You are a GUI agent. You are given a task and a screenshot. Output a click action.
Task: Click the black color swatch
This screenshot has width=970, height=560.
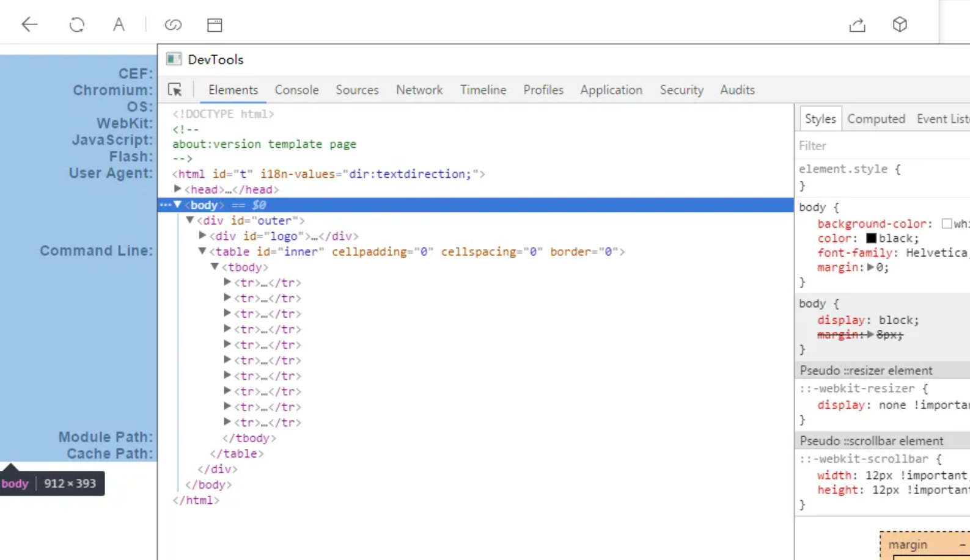871,238
